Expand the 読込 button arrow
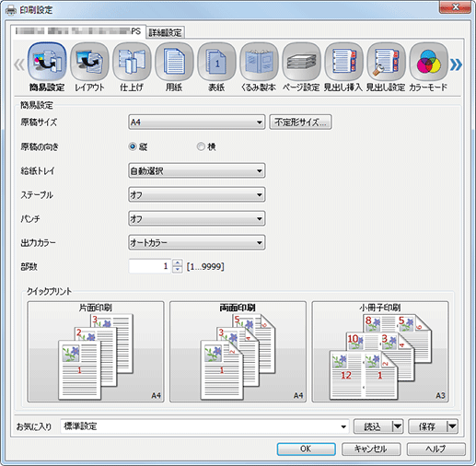The height and width of the screenshot is (466, 476). [x=398, y=426]
